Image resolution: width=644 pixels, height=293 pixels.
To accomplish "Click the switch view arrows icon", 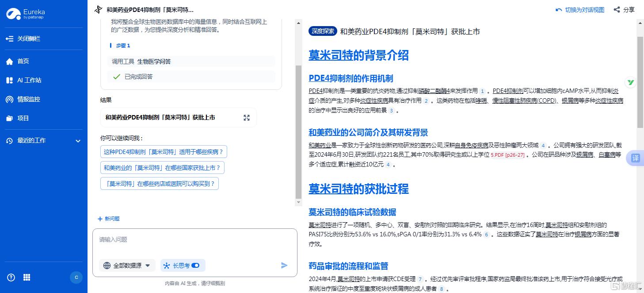I will point(559,10).
